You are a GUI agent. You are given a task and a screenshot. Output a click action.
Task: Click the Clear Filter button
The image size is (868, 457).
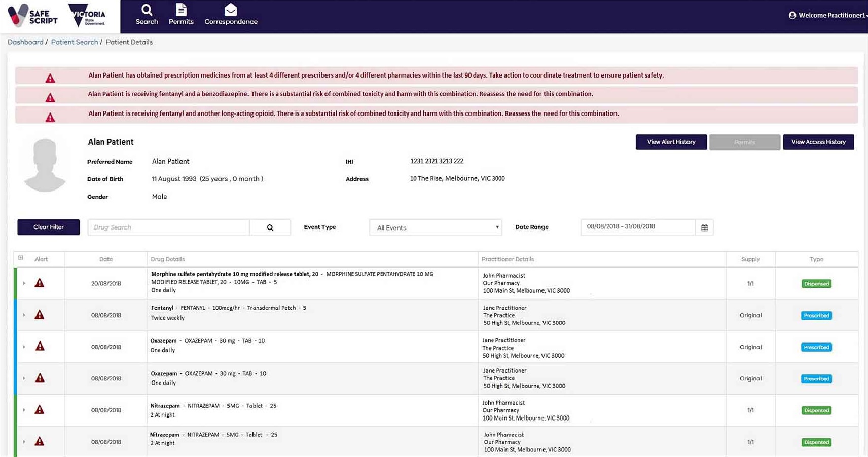click(49, 227)
